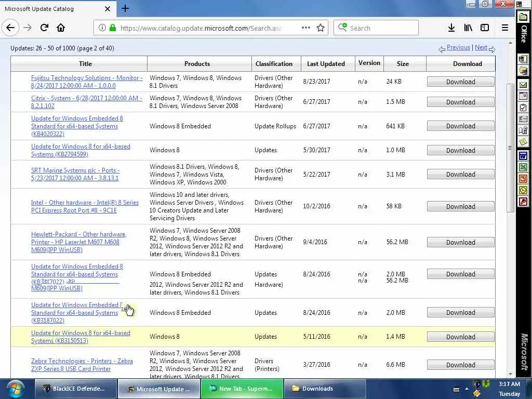532x399 pixels.
Task: Open the page actions three-dots menu
Action: pyautogui.click(x=305, y=28)
